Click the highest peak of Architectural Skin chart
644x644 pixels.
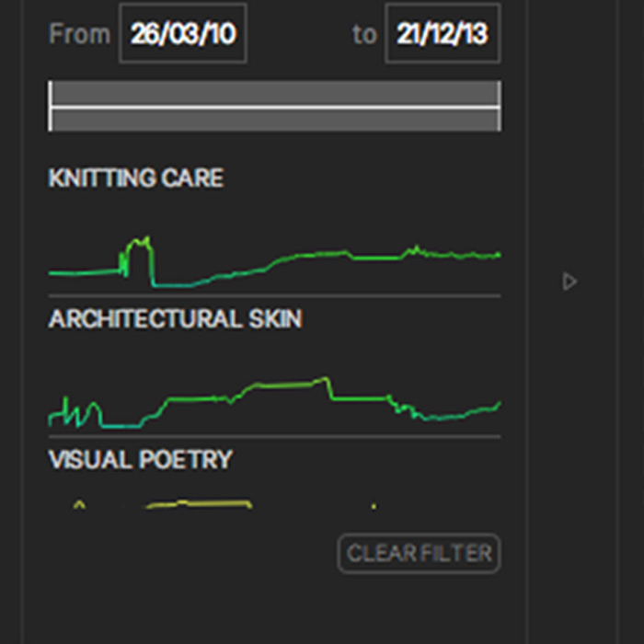pos(324,379)
